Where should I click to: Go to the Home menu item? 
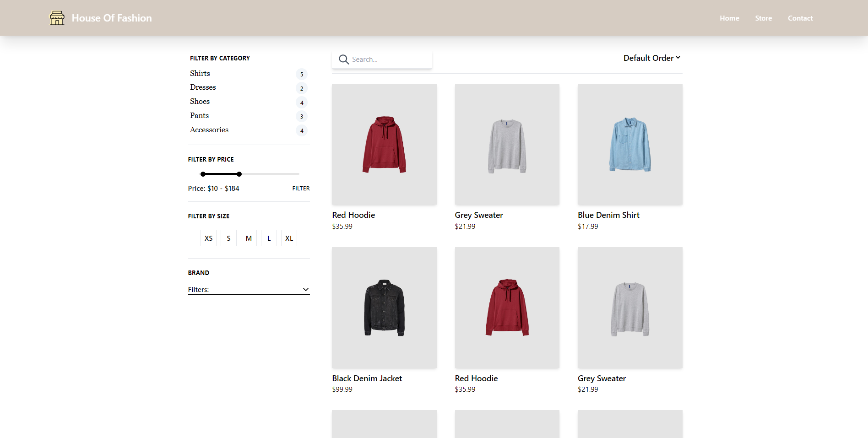click(x=729, y=18)
